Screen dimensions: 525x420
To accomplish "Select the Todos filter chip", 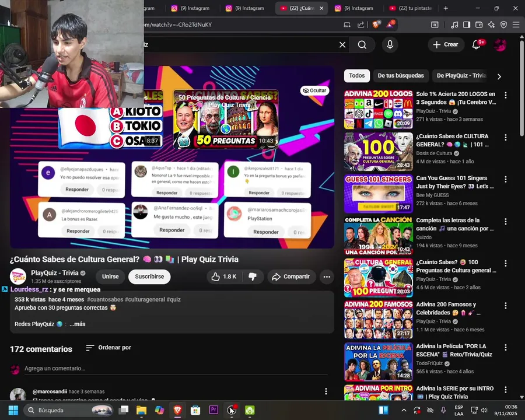I will click(x=357, y=76).
